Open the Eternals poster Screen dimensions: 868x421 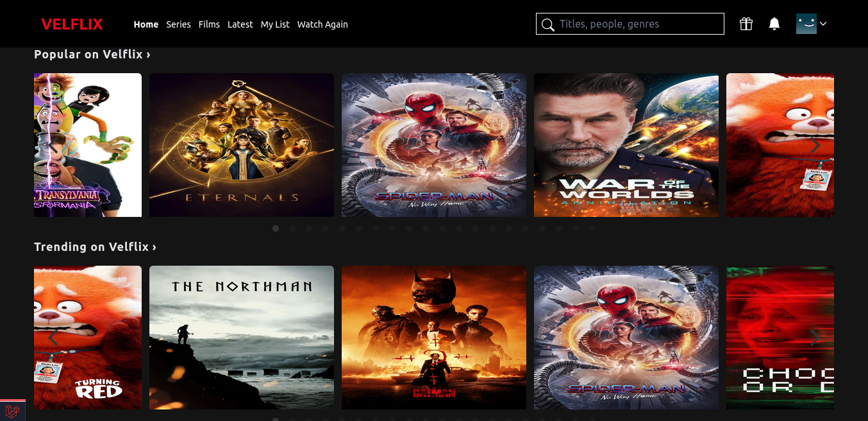click(x=242, y=145)
